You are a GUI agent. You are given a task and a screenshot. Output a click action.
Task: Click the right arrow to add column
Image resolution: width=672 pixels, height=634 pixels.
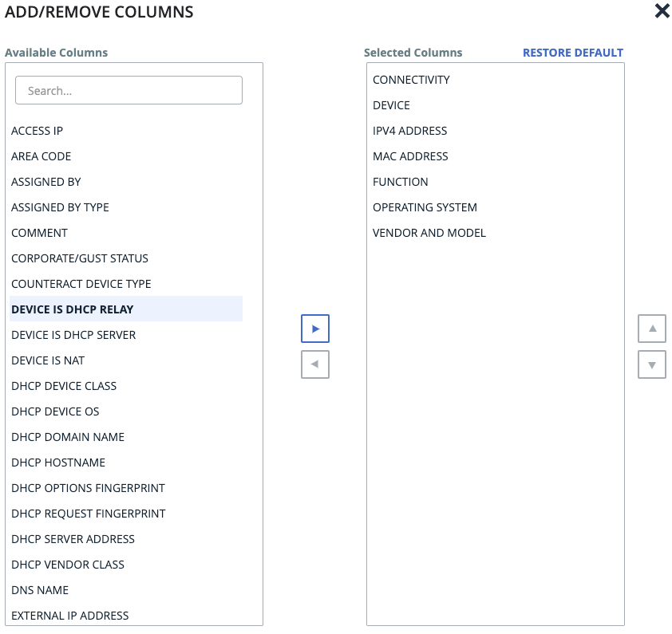click(314, 329)
